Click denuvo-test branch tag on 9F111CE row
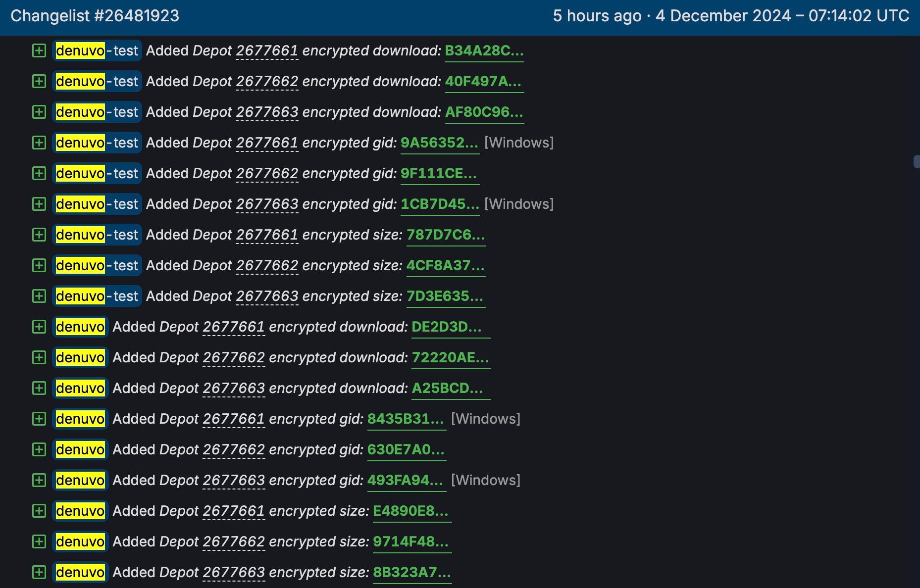The height and width of the screenshot is (588, 920). [x=97, y=173]
